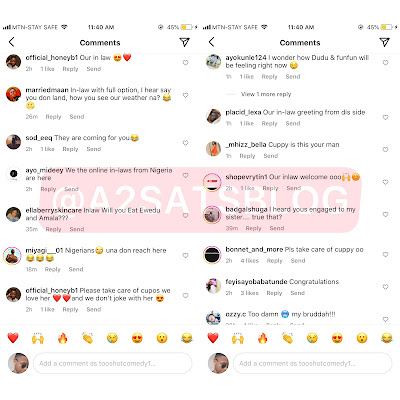Like the bonnet_and_more comment with heart
400x400 pixels.
point(385,255)
